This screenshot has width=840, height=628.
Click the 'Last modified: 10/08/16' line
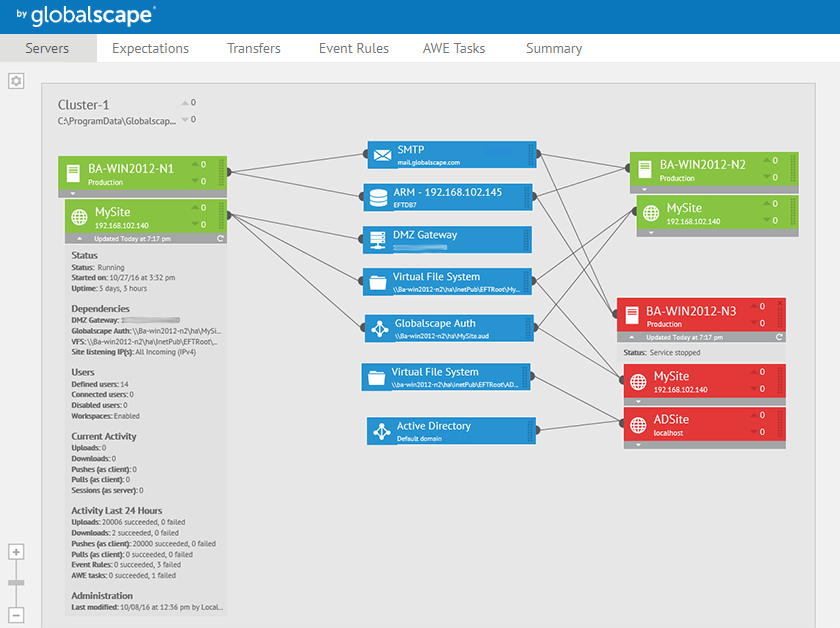pos(147,607)
